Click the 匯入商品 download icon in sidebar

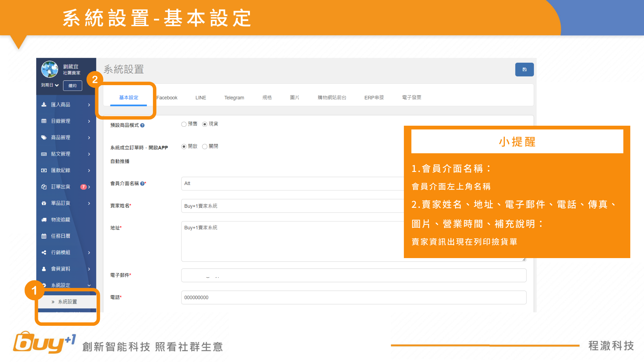click(44, 105)
